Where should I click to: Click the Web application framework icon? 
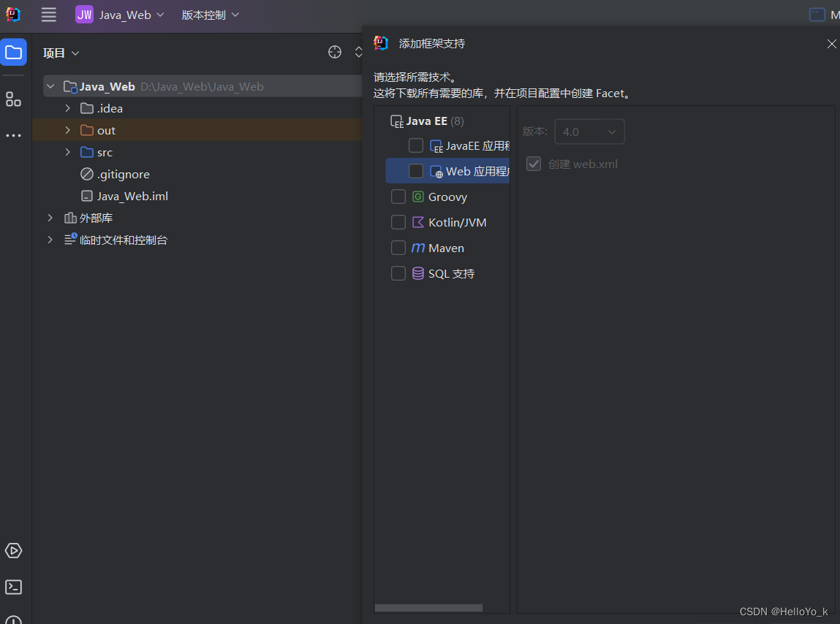pos(436,172)
